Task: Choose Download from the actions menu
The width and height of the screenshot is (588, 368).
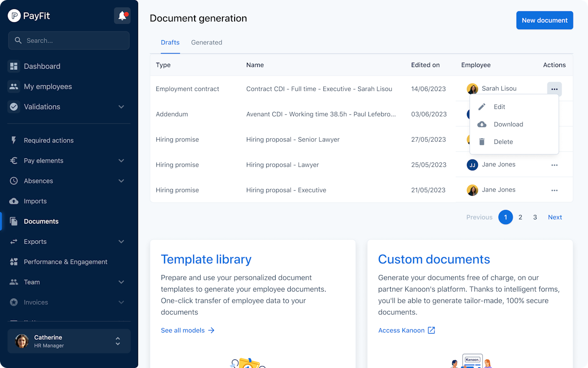Action: click(x=514, y=125)
